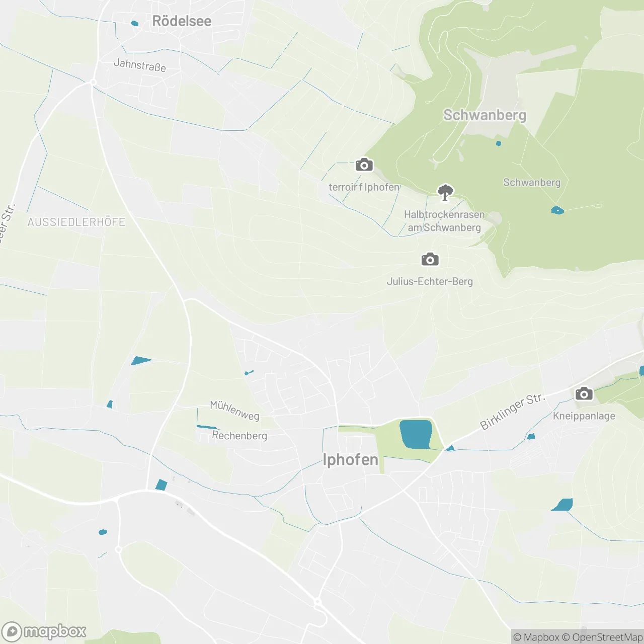Click the Rechenberg label
Image resolution: width=644 pixels, height=644 pixels.
(x=239, y=436)
